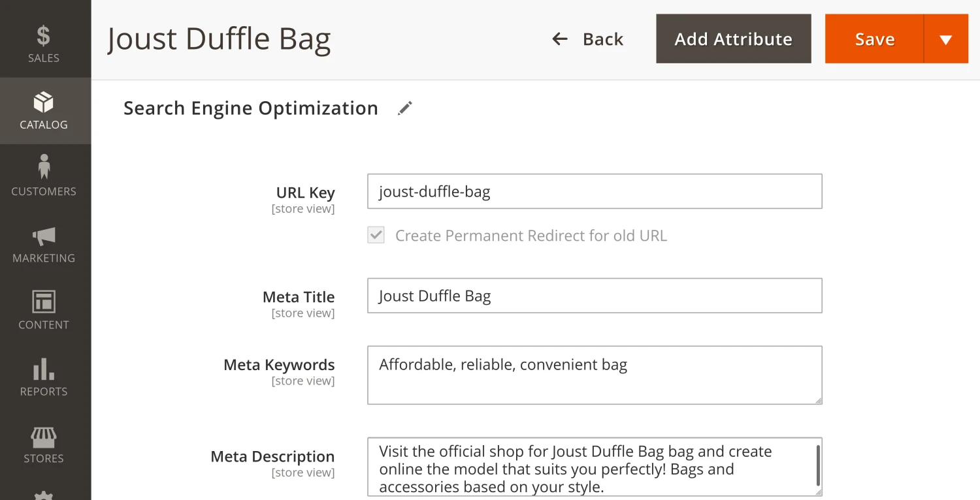This screenshot has width=980, height=500.
Task: Click inside the Meta Keywords textarea
Action: tap(594, 375)
